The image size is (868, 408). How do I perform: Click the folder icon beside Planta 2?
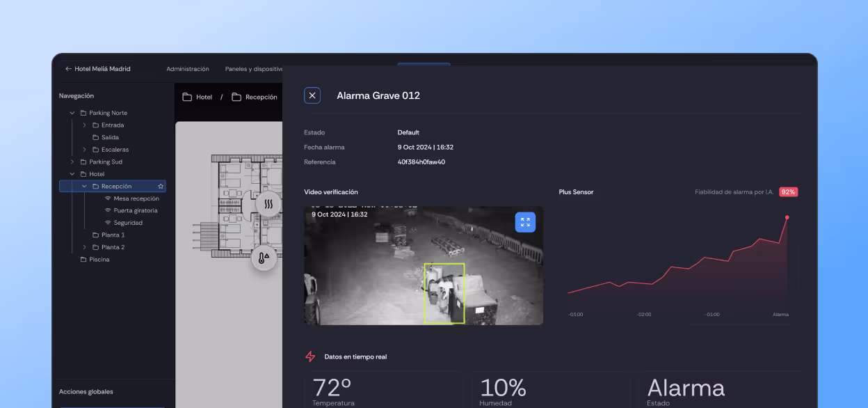tap(96, 247)
